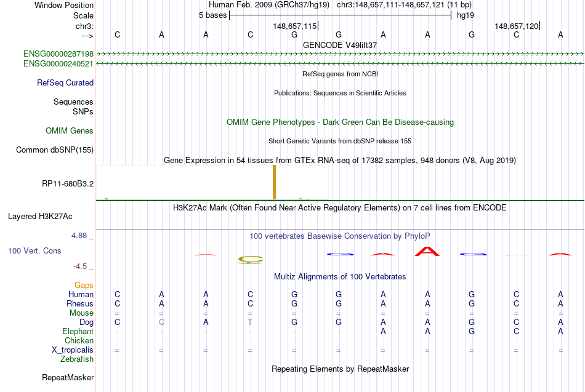Click the 148,657,120 position marker
This screenshot has height=392, width=585.
[517, 26]
